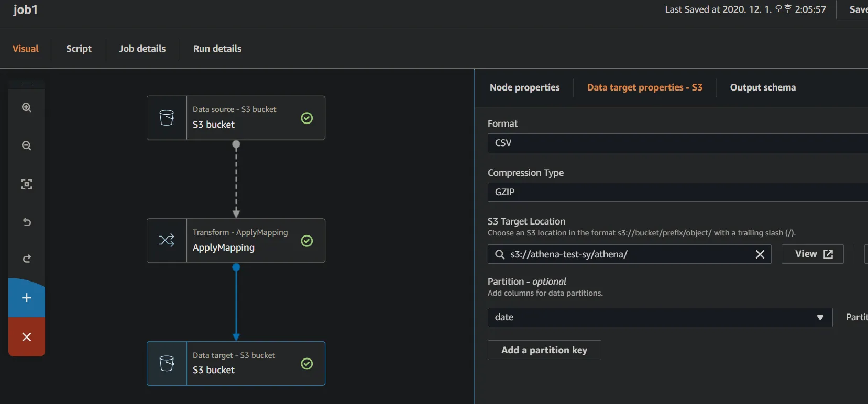Viewport: 868px width, 404px height.
Task: Click the zoom in magnifier icon
Action: (x=27, y=108)
